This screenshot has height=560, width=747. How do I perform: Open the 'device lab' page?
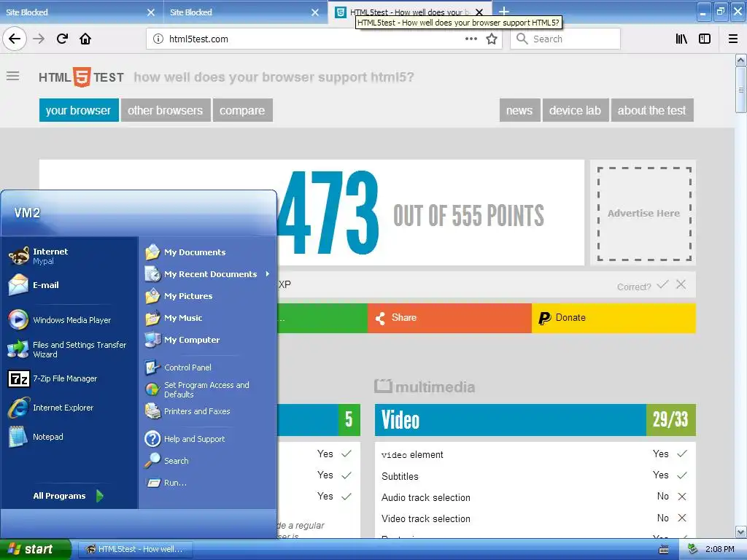pos(575,111)
